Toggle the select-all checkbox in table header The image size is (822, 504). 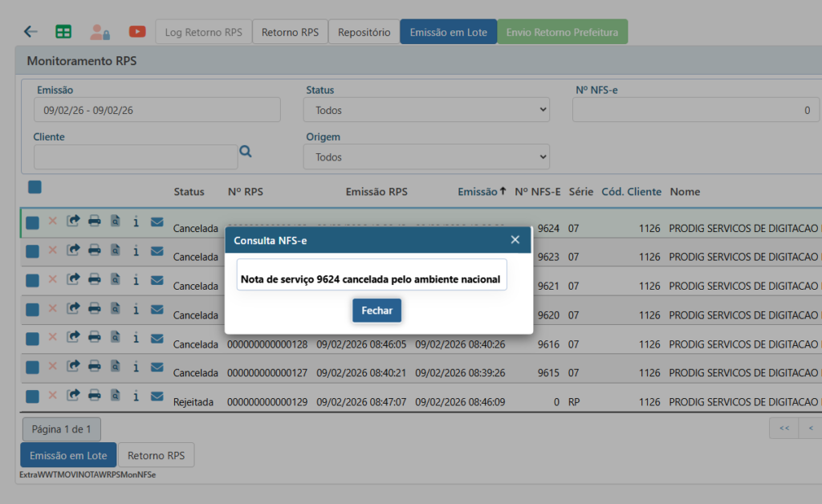[x=35, y=187]
